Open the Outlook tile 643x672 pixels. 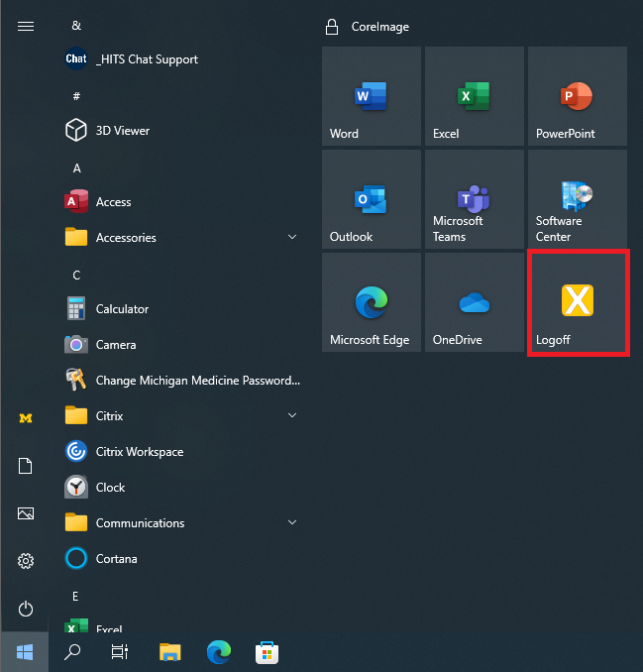(371, 199)
